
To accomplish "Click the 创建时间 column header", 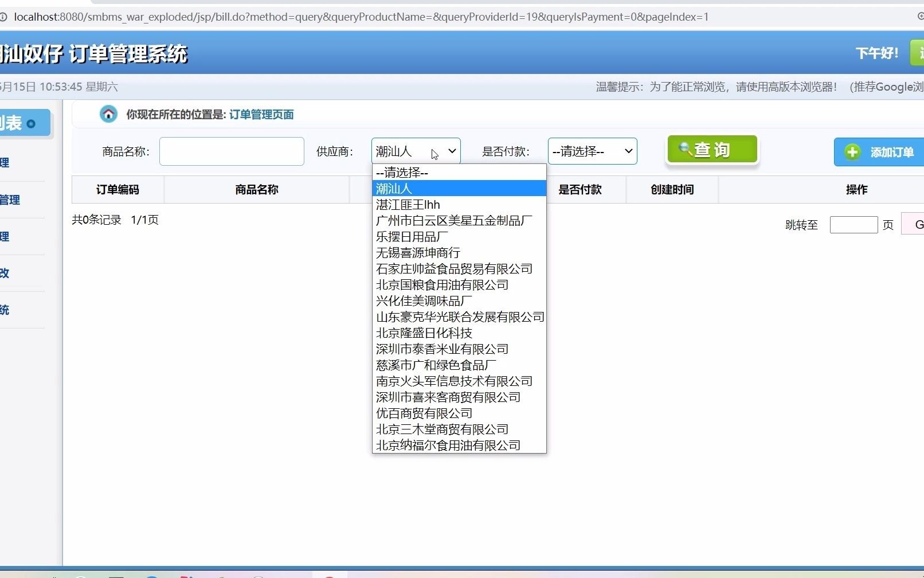I will click(672, 189).
